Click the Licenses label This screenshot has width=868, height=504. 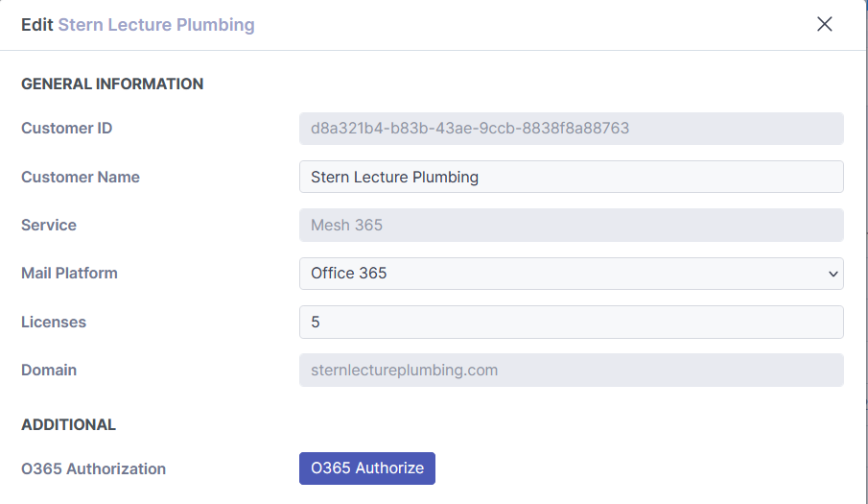(x=54, y=322)
